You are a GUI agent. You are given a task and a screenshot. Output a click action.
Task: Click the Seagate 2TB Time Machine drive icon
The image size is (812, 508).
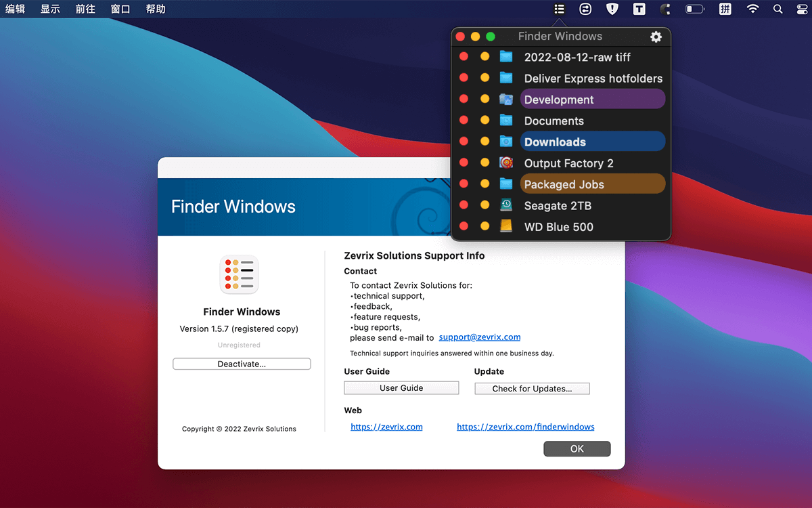pyautogui.click(x=506, y=205)
